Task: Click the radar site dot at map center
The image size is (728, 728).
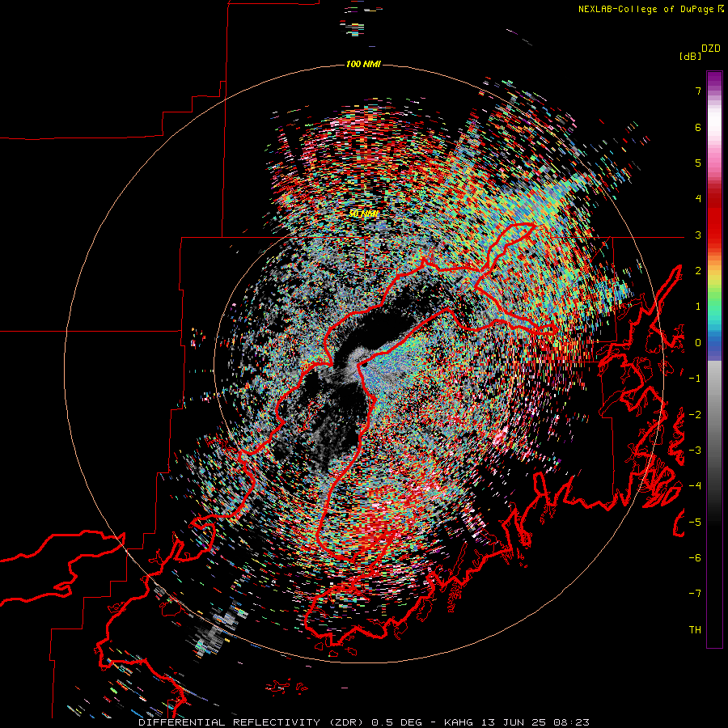Action: (x=365, y=365)
